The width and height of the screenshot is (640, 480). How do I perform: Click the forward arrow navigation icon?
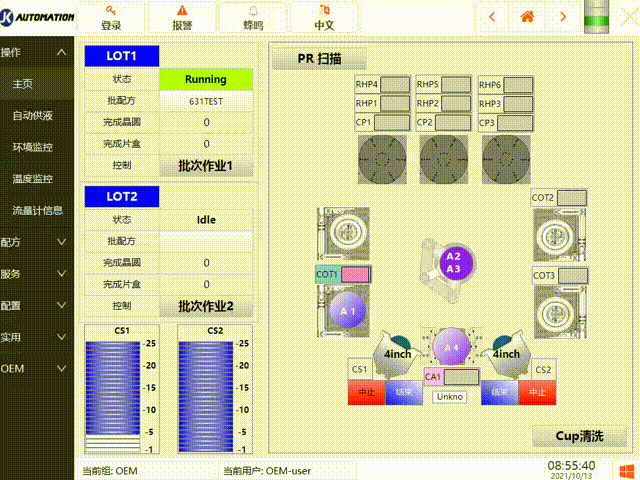(563, 16)
